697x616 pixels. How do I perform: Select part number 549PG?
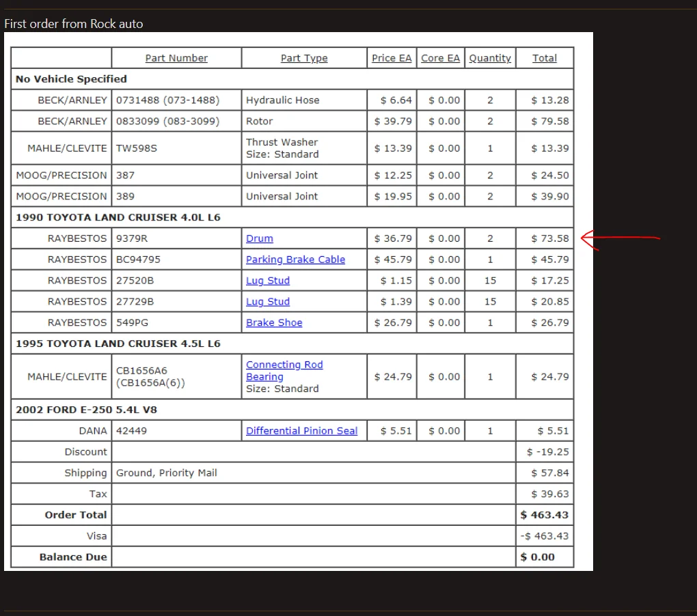132,322
